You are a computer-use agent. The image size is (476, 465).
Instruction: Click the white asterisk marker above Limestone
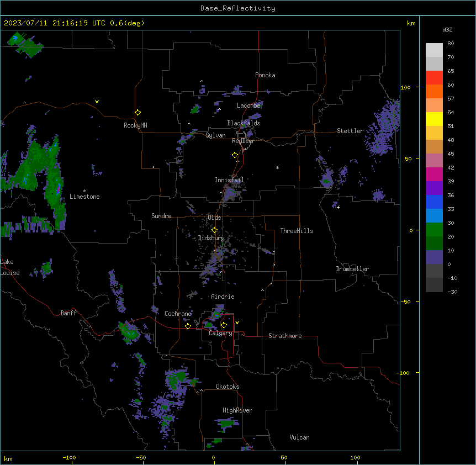pos(84,191)
